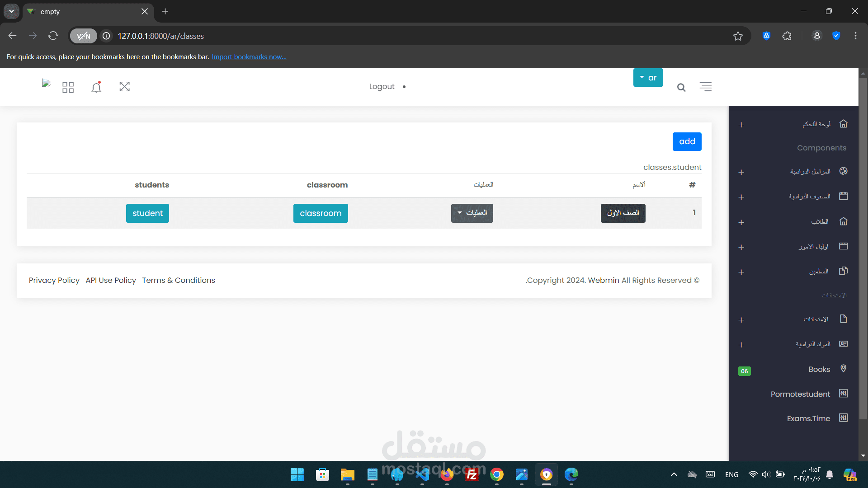Open browser extensions puzzle icon
The width and height of the screenshot is (868, 488).
tap(787, 36)
